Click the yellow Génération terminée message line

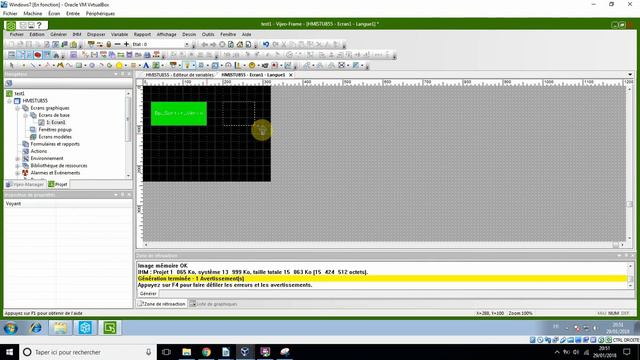tap(382, 279)
